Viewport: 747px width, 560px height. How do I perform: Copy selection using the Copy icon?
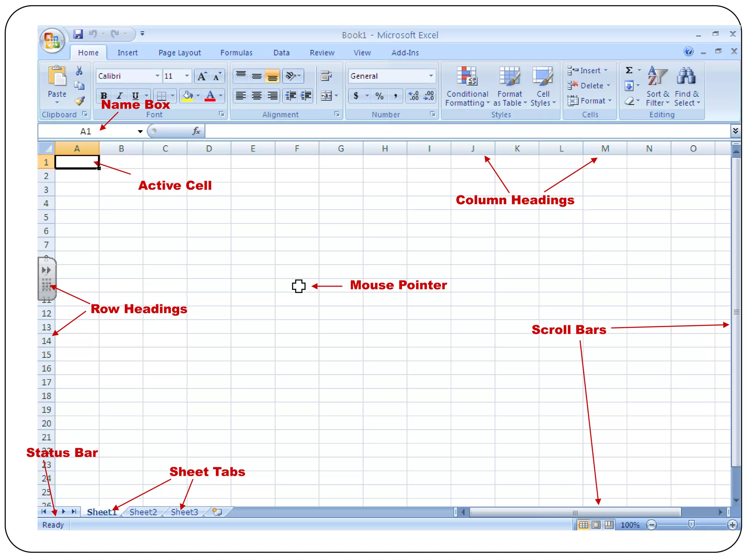click(x=79, y=86)
